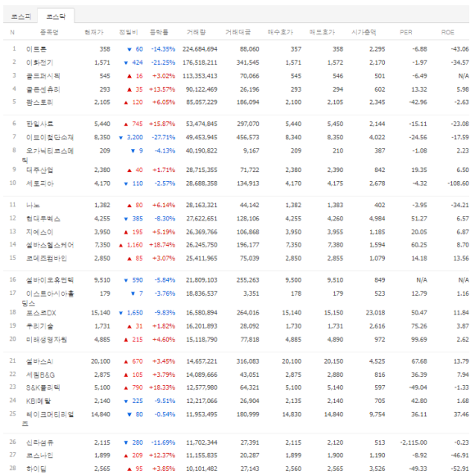
Task: Click the 종목명 column header
Action: point(49,32)
